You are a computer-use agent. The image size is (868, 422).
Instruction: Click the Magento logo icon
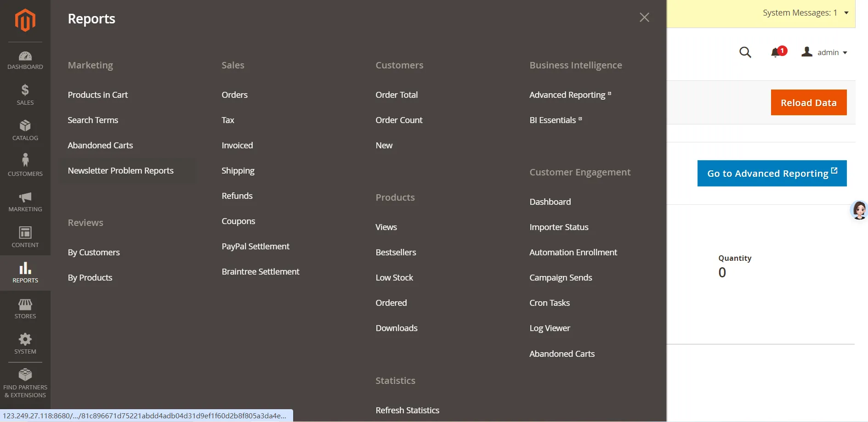coord(25,20)
